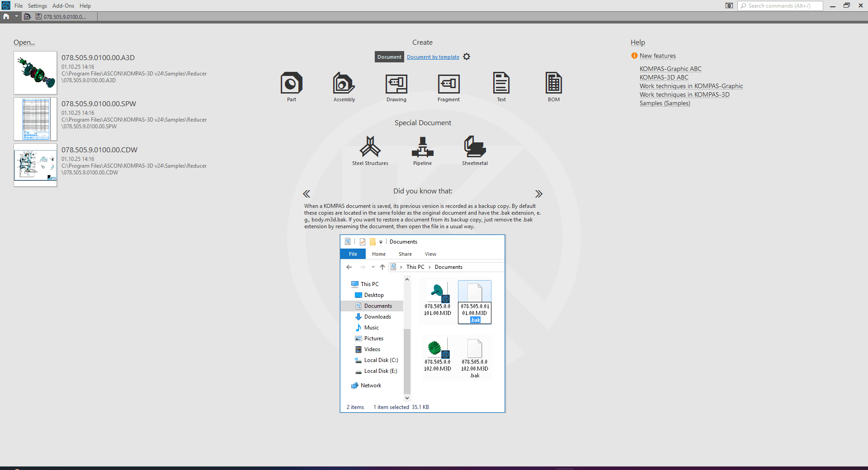This screenshot has width=868, height=470.
Task: Open the File menu
Action: tap(19, 6)
